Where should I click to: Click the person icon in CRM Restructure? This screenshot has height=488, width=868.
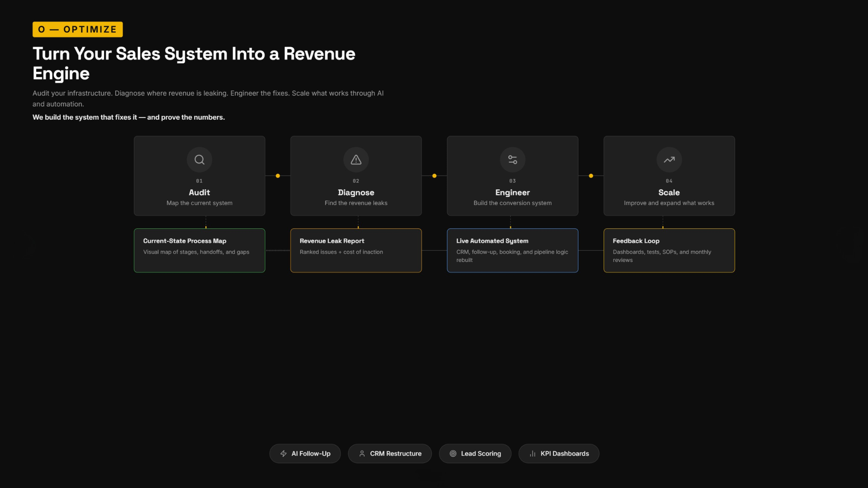[362, 454]
